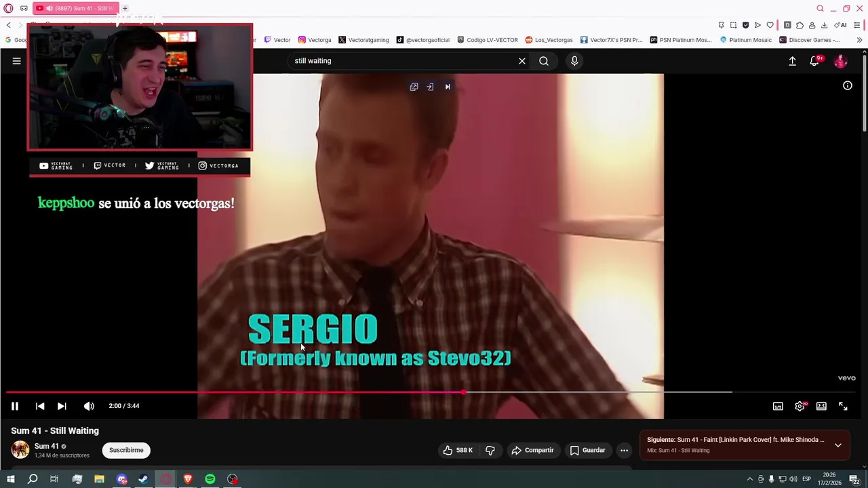Show video info card icon

[x=848, y=85]
